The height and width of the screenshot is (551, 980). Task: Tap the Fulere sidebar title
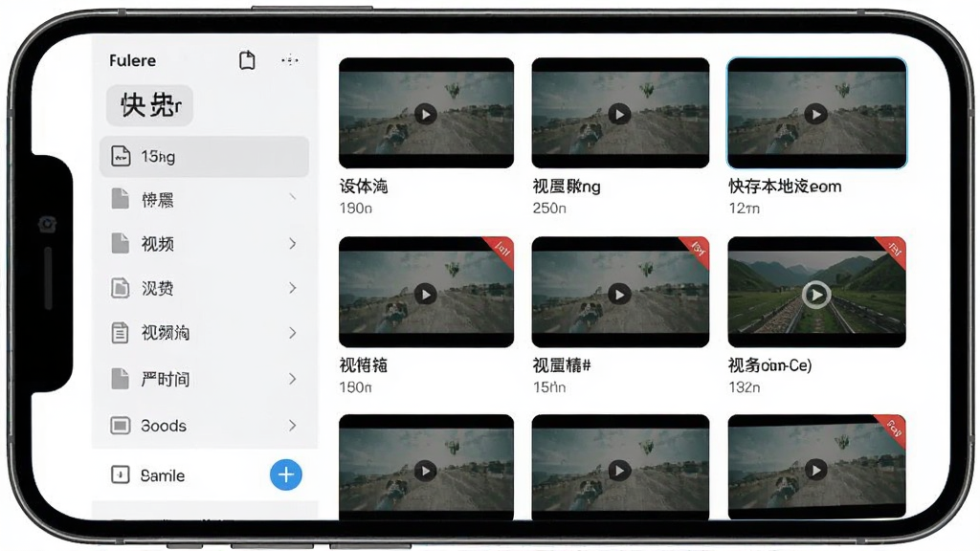[x=132, y=60]
